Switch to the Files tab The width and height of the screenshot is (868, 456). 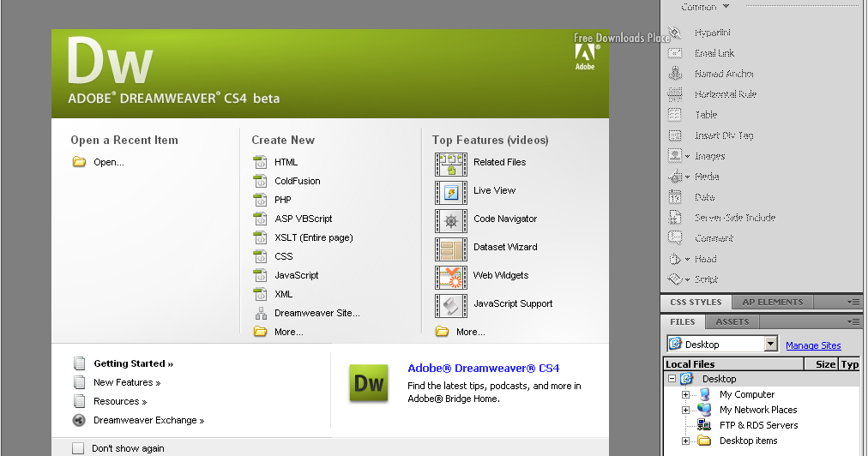pos(683,321)
